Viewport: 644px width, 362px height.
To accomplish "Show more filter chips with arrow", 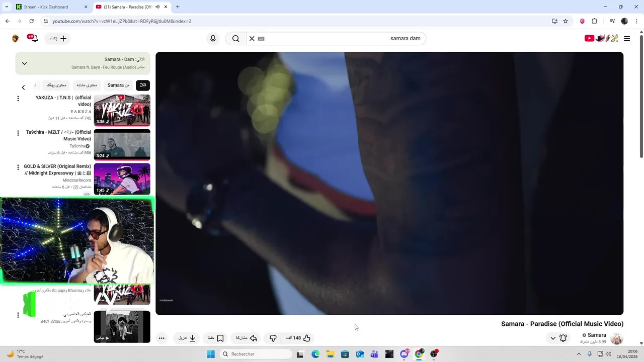I will pyautogui.click(x=23, y=87).
